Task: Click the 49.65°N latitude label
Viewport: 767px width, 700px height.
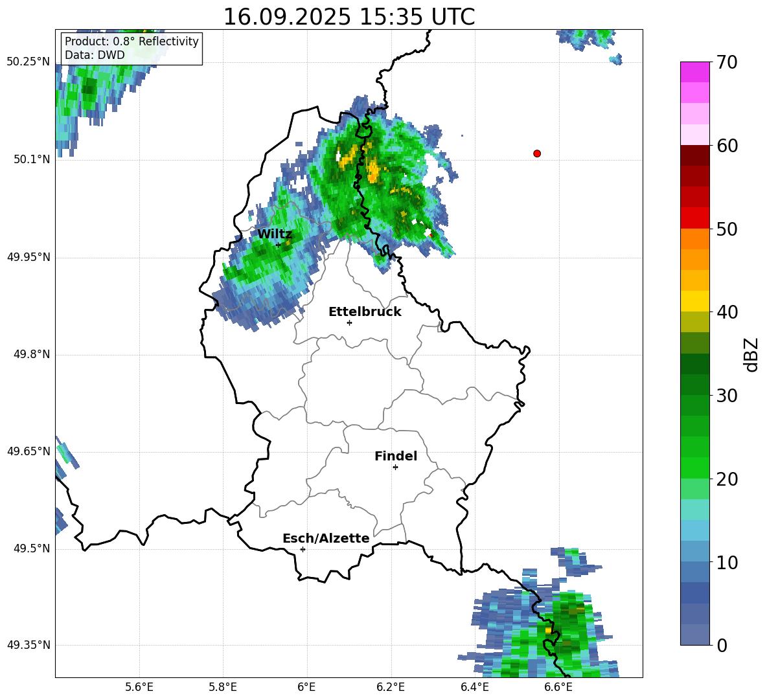Action: click(29, 451)
